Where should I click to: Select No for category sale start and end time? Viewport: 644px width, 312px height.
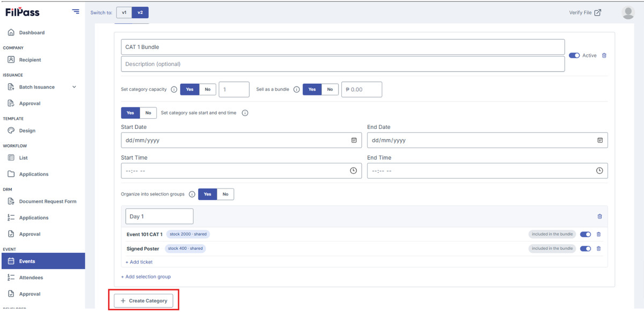(148, 113)
